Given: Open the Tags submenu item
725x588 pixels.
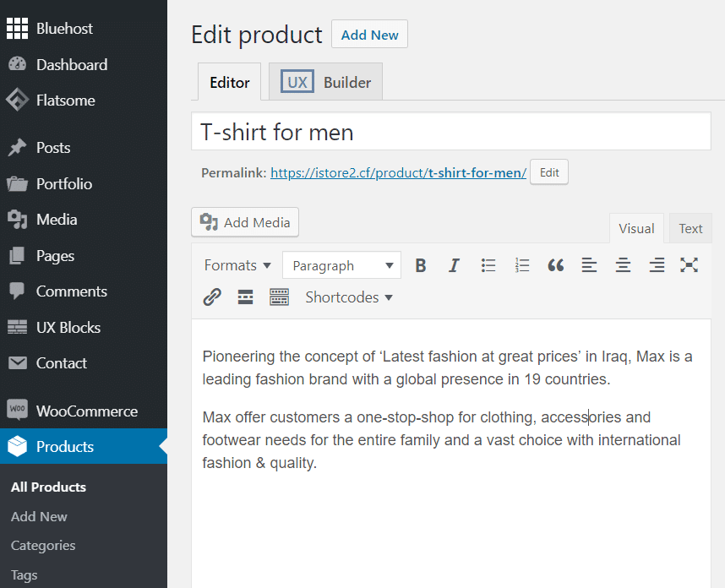Looking at the screenshot, I should pyautogui.click(x=24, y=575).
